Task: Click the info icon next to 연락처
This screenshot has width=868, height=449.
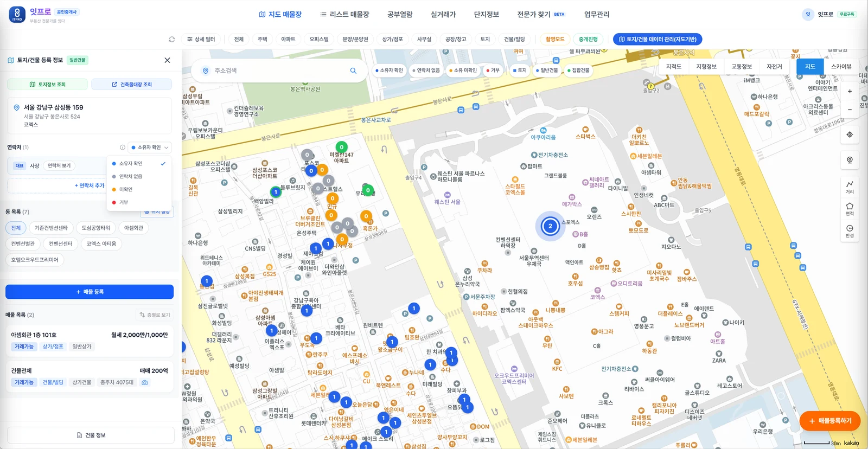Action: pyautogui.click(x=123, y=147)
